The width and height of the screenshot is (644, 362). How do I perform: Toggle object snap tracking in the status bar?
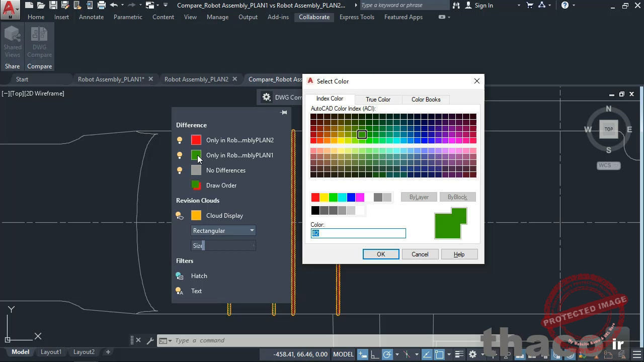426,354
